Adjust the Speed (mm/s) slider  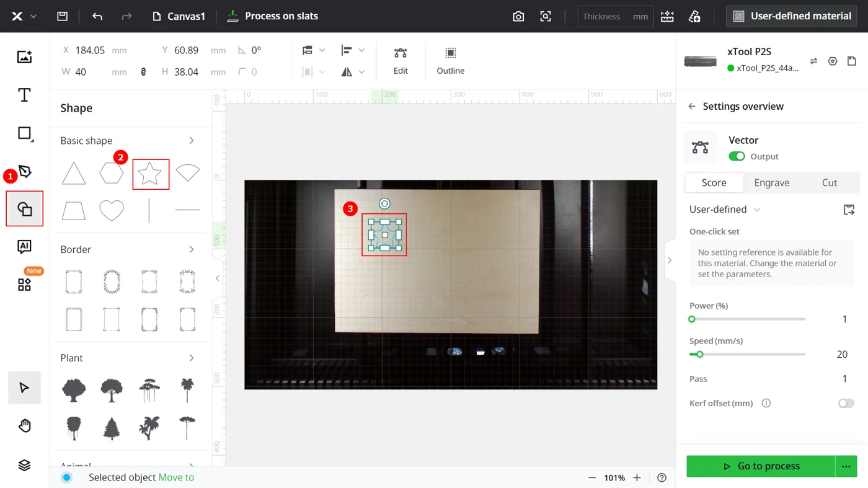point(747,354)
